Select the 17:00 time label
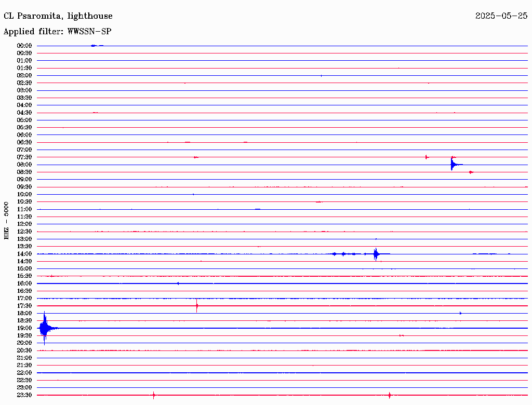 tap(24, 299)
